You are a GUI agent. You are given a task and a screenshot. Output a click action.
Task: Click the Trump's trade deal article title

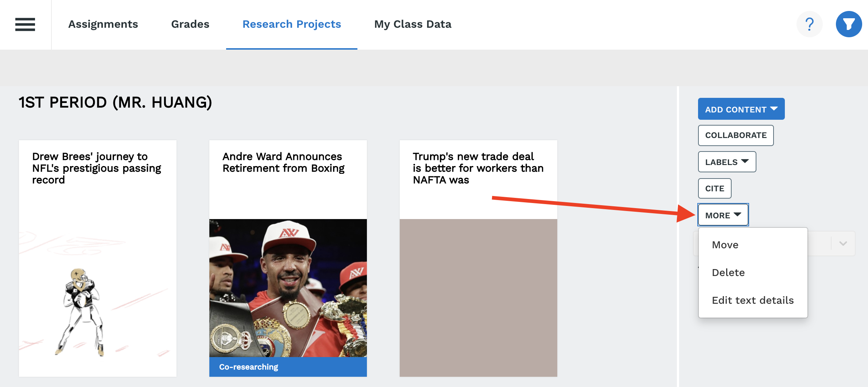pyautogui.click(x=478, y=168)
